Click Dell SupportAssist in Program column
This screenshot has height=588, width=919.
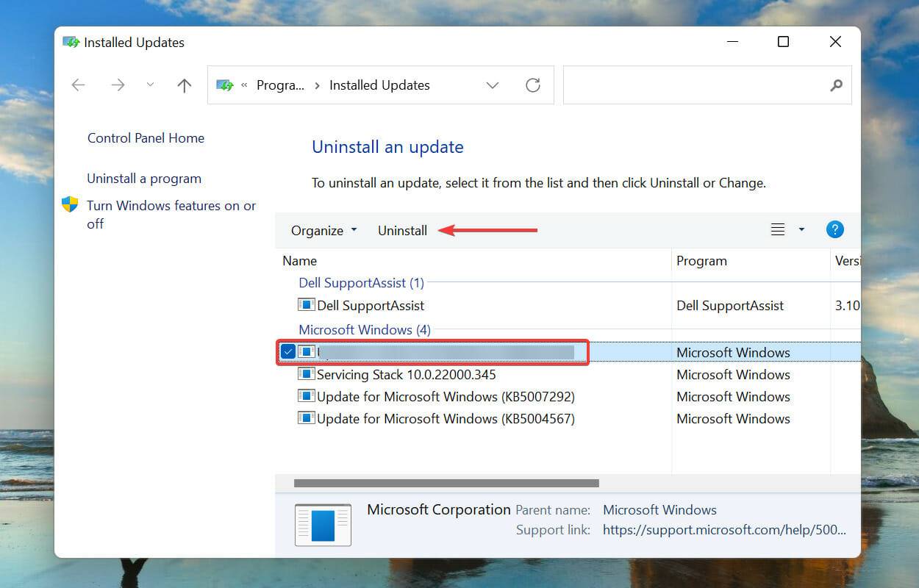[730, 306]
